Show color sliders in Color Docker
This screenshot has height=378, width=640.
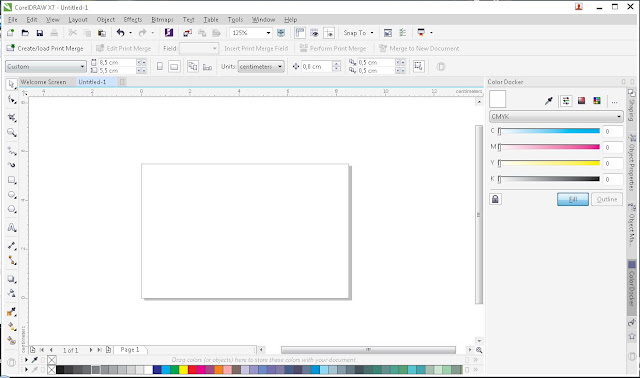click(566, 101)
